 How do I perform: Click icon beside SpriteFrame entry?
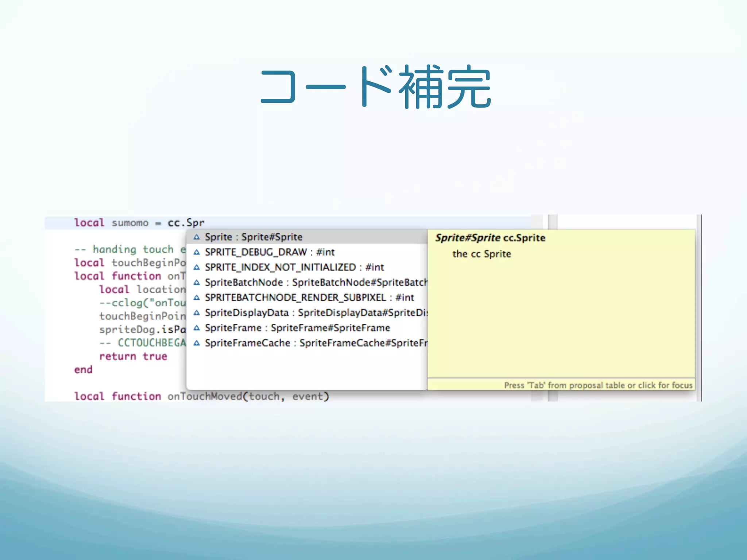197,328
